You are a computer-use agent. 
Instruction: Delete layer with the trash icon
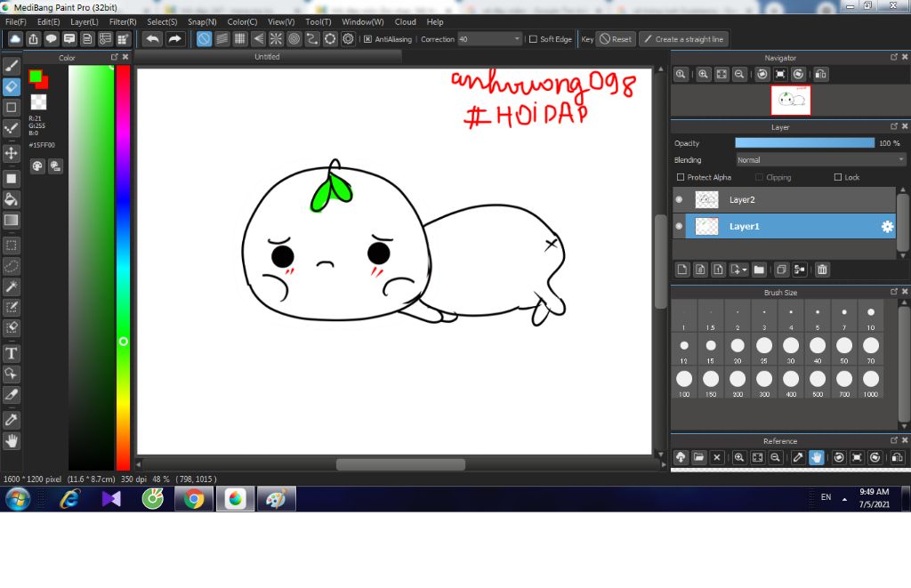822,270
